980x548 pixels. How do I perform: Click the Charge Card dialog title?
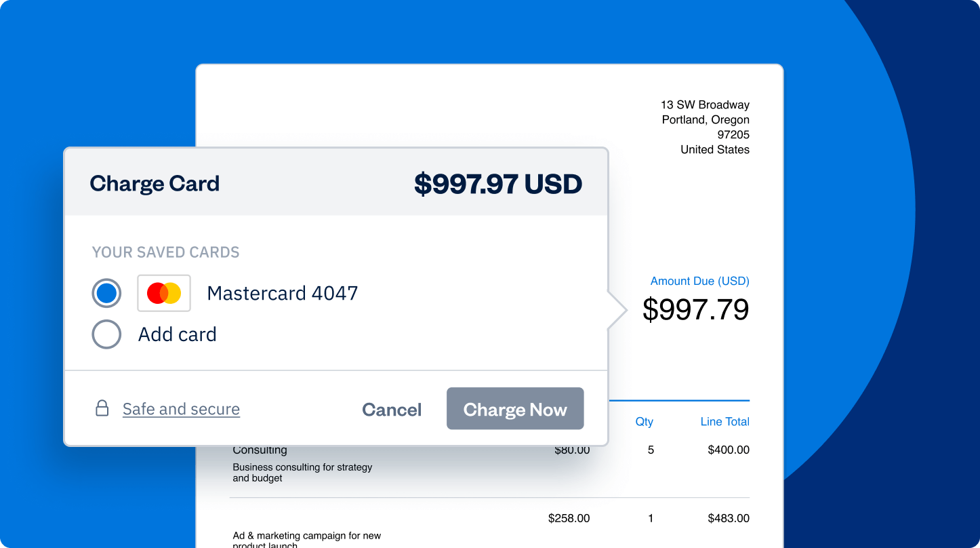coord(155,184)
